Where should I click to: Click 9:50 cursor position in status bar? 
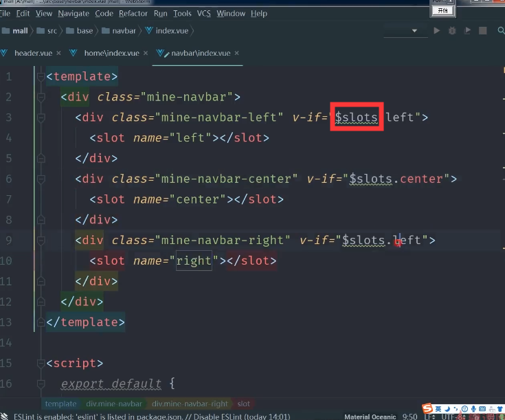click(x=409, y=417)
